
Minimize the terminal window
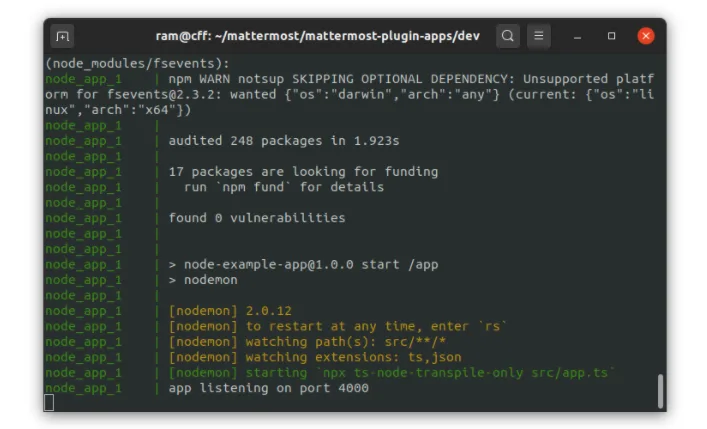(x=577, y=36)
